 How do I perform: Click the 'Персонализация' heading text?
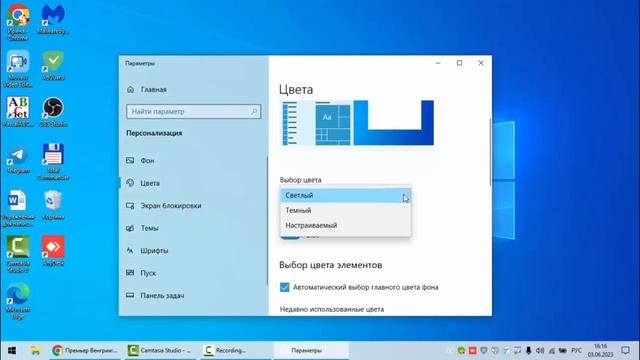[x=154, y=133]
